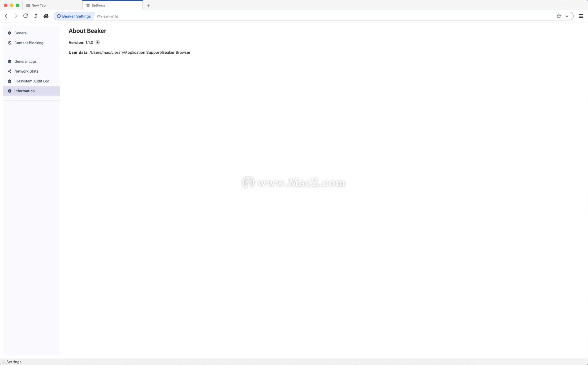Open the address bar dropdown chevron
Viewport: 588px width, 365px height.
pos(567,16)
